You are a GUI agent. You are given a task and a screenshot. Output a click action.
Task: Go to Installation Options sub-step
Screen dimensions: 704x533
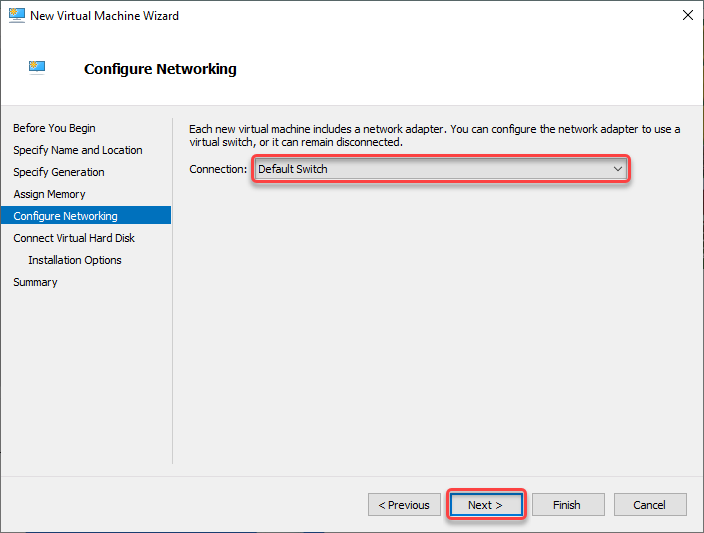75,260
